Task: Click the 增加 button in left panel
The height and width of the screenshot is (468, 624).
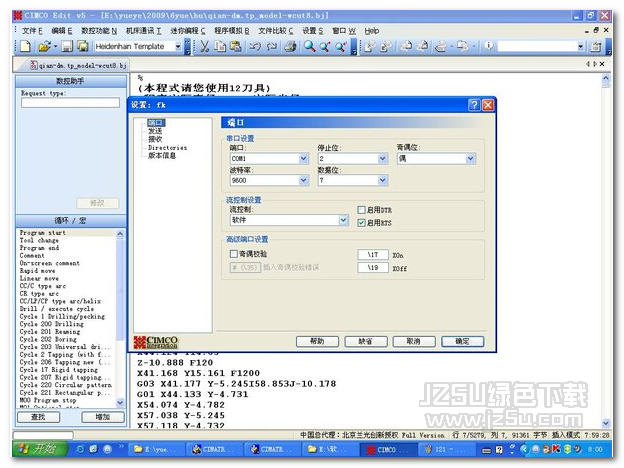Action: click(x=103, y=417)
